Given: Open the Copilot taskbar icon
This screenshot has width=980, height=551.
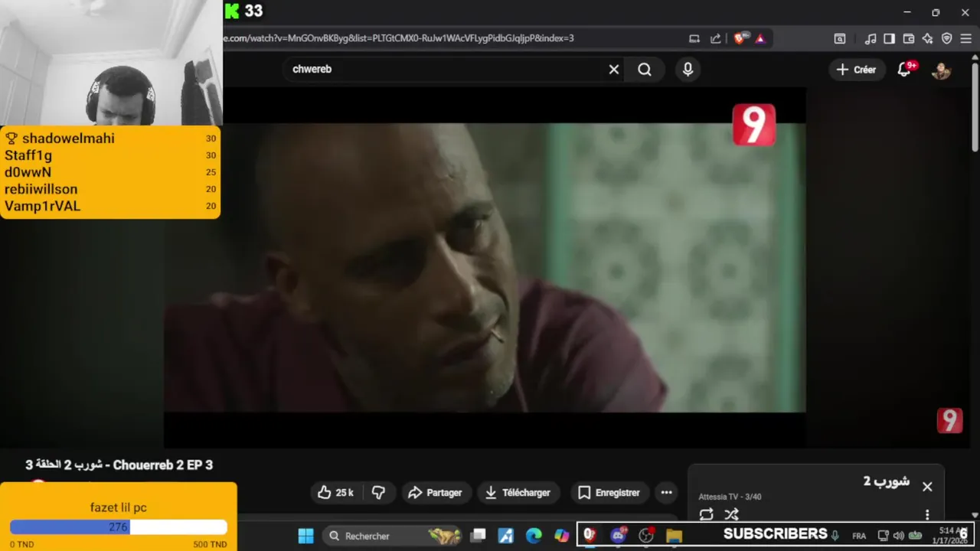Looking at the screenshot, I should pos(562,536).
